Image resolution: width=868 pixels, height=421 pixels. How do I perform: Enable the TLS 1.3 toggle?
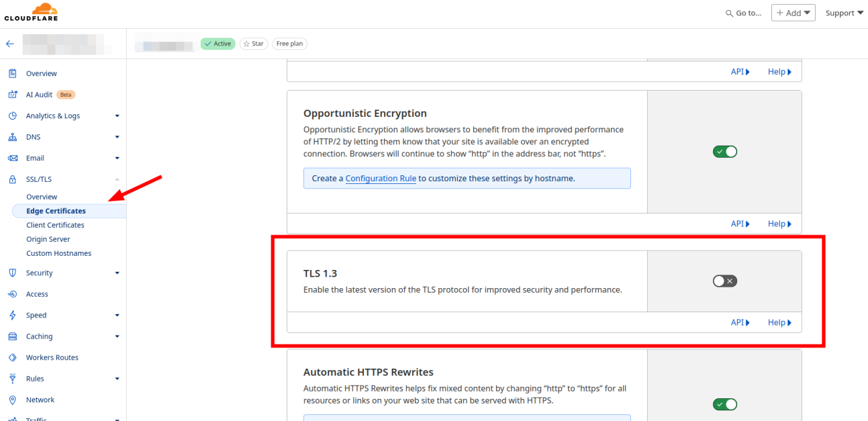(725, 281)
